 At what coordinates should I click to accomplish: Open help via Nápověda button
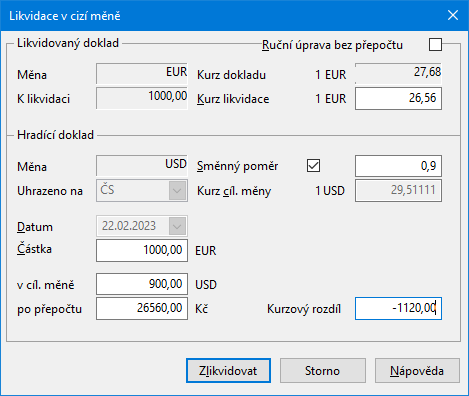417,371
